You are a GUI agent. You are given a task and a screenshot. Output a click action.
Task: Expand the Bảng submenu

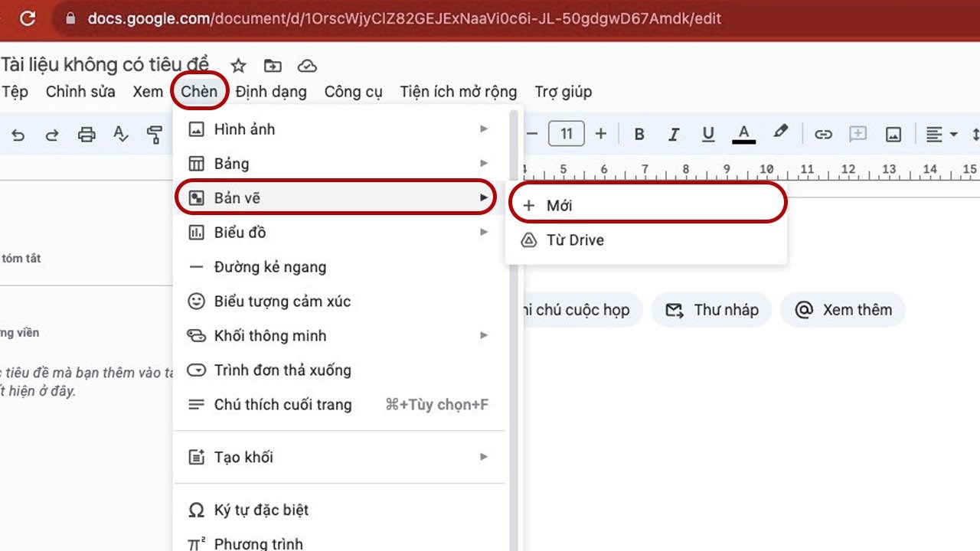339,164
